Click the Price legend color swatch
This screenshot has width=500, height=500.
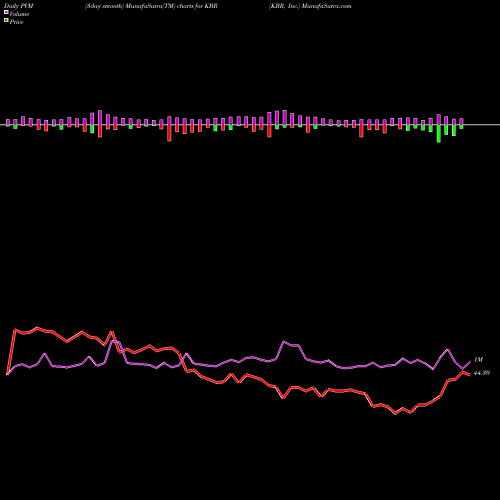tap(6, 21)
